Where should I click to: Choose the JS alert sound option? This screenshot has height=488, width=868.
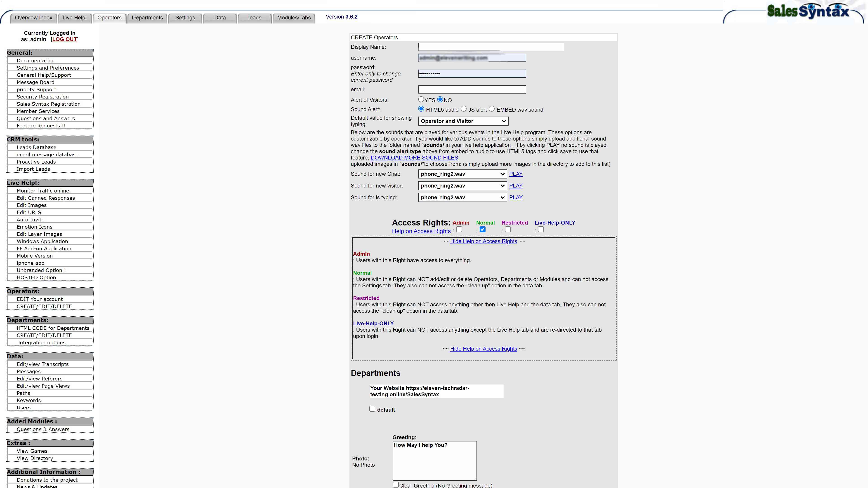click(464, 109)
